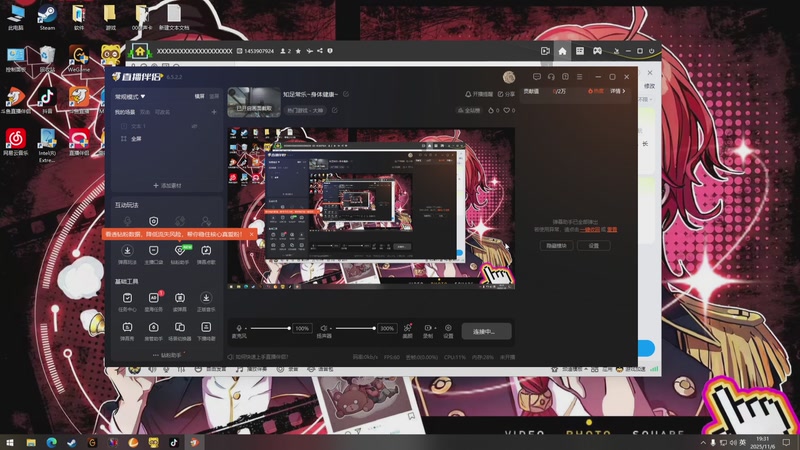Viewport: 800px width, 450px height.
Task: Click the 300% speaker volume field
Action: 387,328
